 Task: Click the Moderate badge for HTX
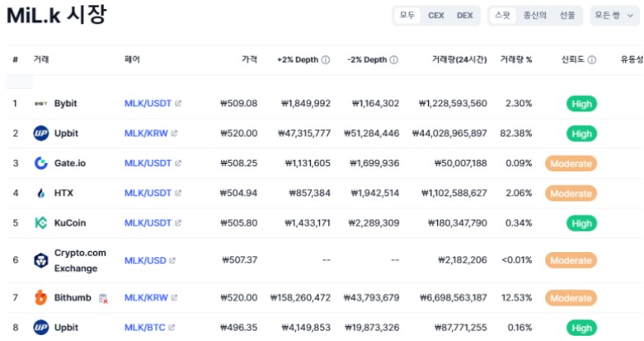pos(571,194)
